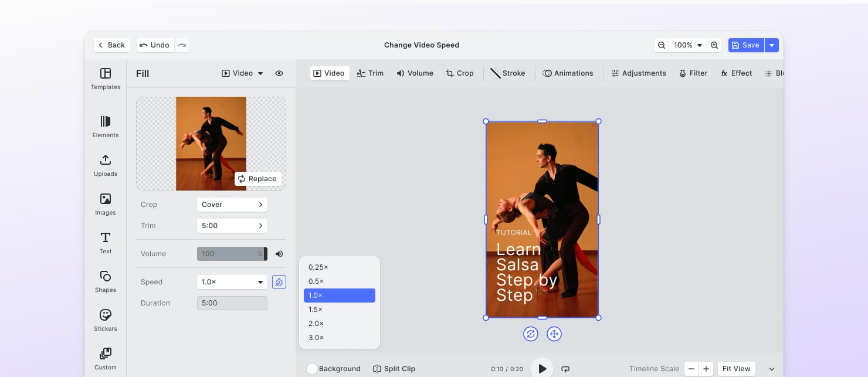The image size is (868, 377).
Task: Mute audio using the Volume speaker icon
Action: [279, 254]
